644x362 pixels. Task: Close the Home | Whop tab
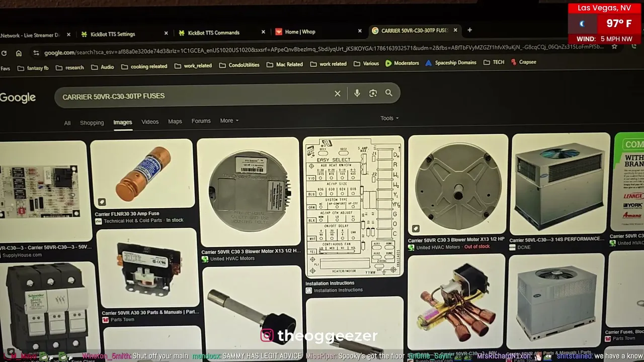[x=360, y=31]
